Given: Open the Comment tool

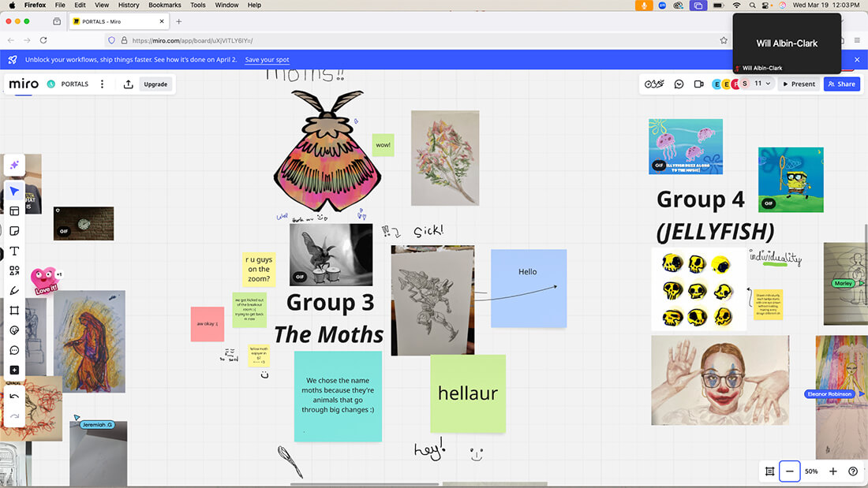Looking at the screenshot, I should click(x=14, y=350).
